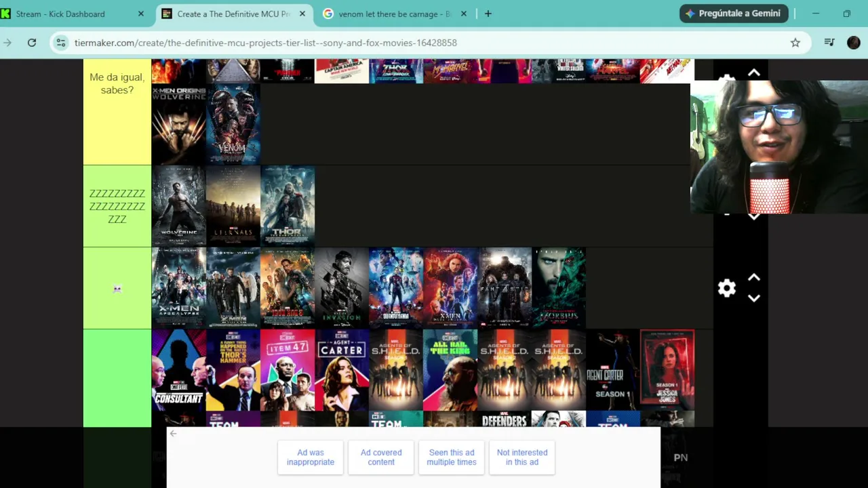
Task: Select the Agent Carter Season 1 poster
Action: [x=613, y=370]
